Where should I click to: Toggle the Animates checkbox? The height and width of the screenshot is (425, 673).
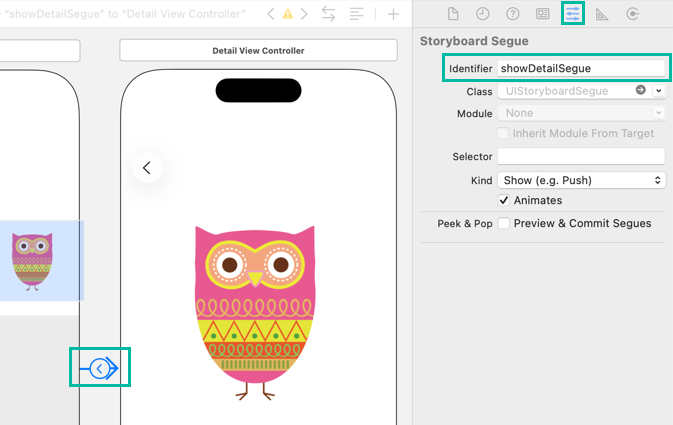pyautogui.click(x=504, y=201)
